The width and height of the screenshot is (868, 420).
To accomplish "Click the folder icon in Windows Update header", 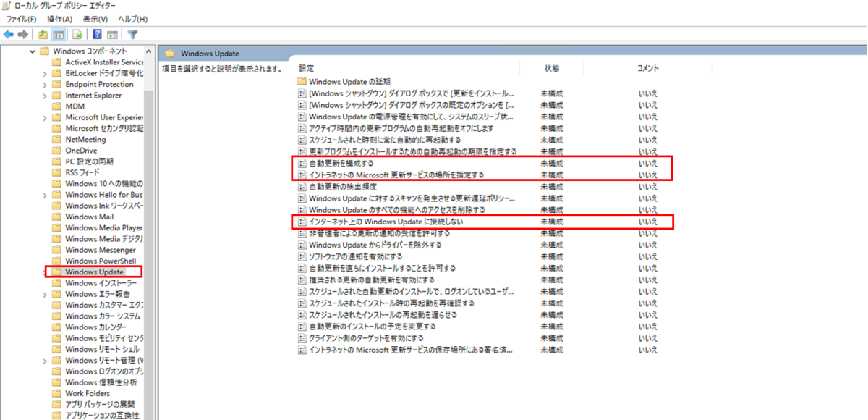I will click(x=170, y=54).
